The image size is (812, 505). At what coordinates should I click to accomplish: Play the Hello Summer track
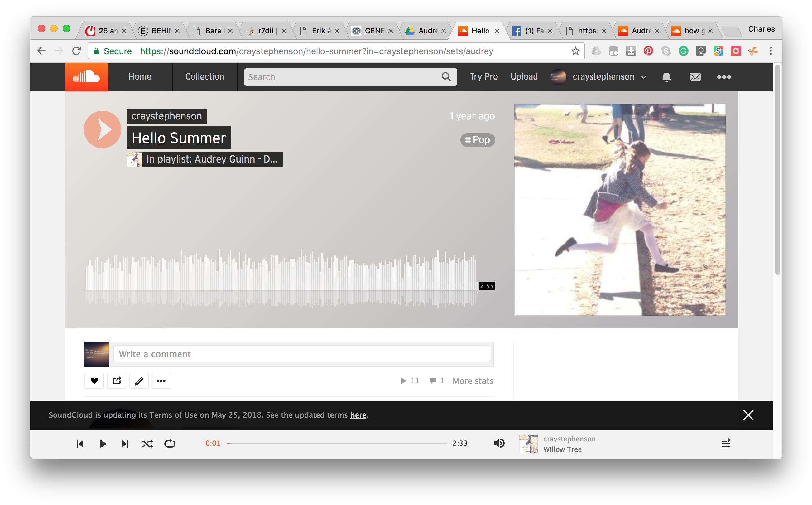click(103, 129)
